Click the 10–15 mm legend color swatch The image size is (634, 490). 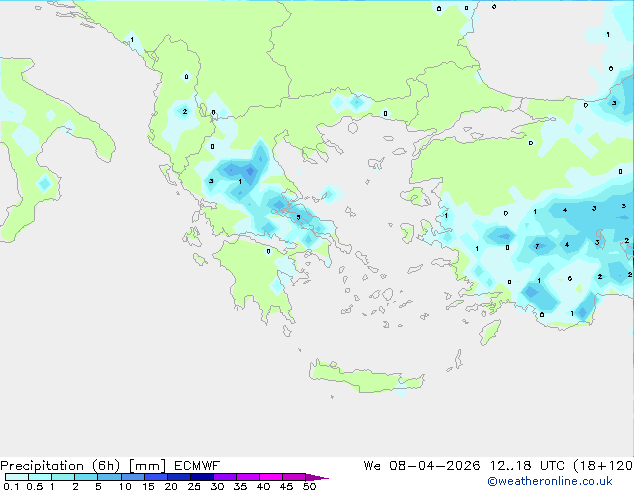point(133,477)
